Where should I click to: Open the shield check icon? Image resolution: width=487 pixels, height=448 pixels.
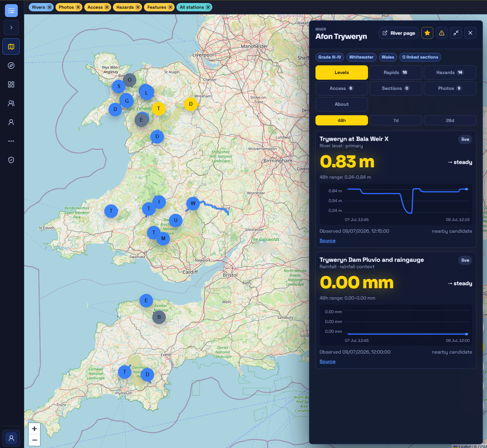11,160
